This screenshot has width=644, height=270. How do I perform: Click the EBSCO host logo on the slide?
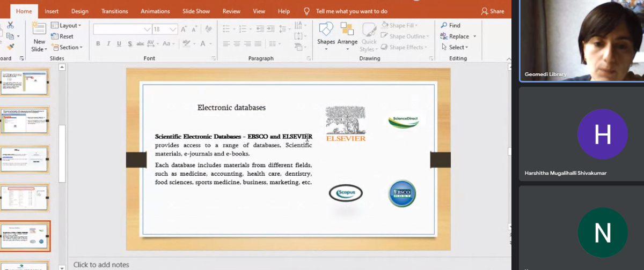click(x=402, y=193)
